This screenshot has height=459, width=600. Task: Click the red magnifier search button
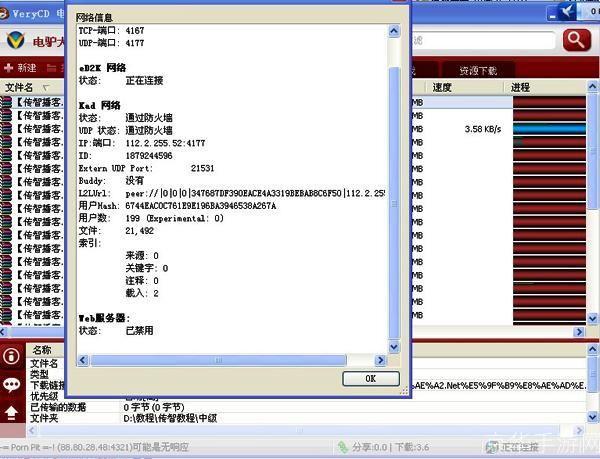tap(577, 40)
